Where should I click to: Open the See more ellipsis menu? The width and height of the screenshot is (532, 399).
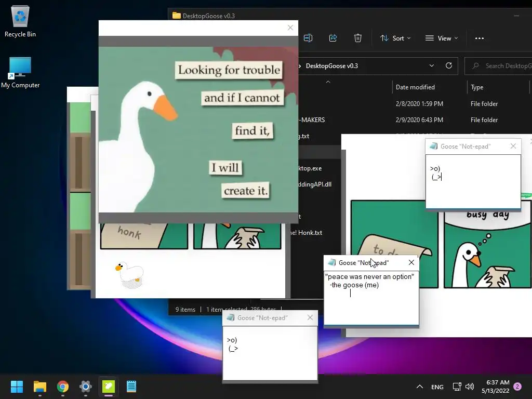pos(480,38)
